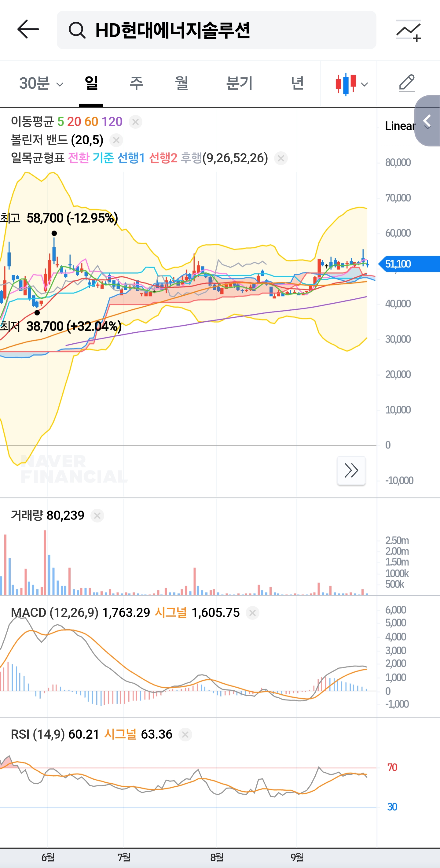This screenshot has width=440, height=868.
Task: Open the candlestick chart type dropdown
Action: (351, 84)
